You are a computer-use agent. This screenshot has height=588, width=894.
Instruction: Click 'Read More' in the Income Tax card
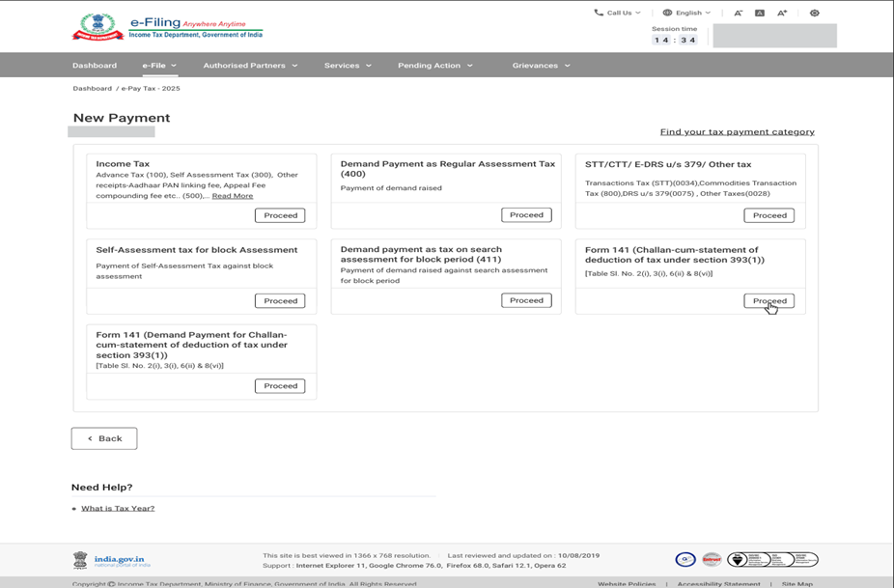click(x=233, y=196)
